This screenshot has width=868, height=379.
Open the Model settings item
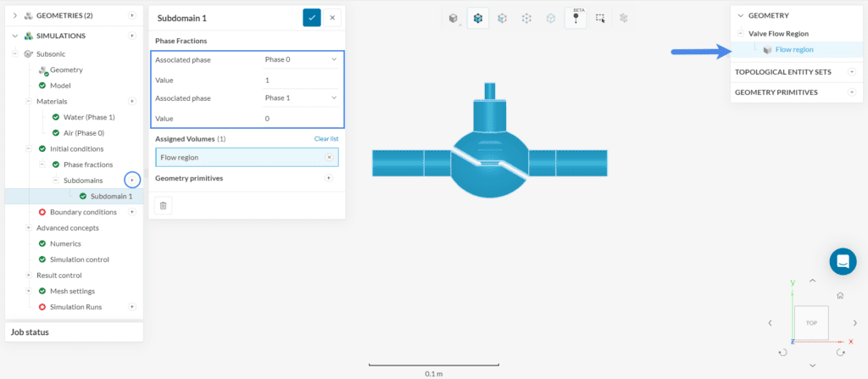pos(60,86)
